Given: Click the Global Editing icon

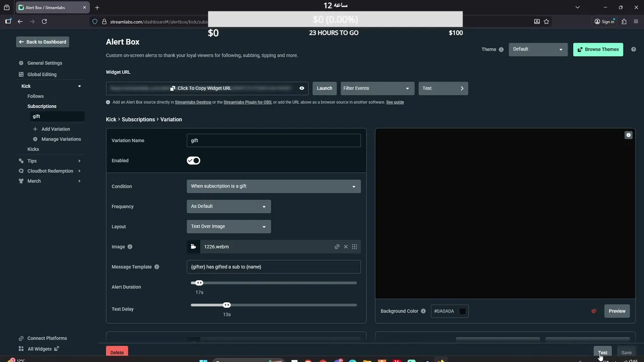Looking at the screenshot, I should click(x=21, y=74).
